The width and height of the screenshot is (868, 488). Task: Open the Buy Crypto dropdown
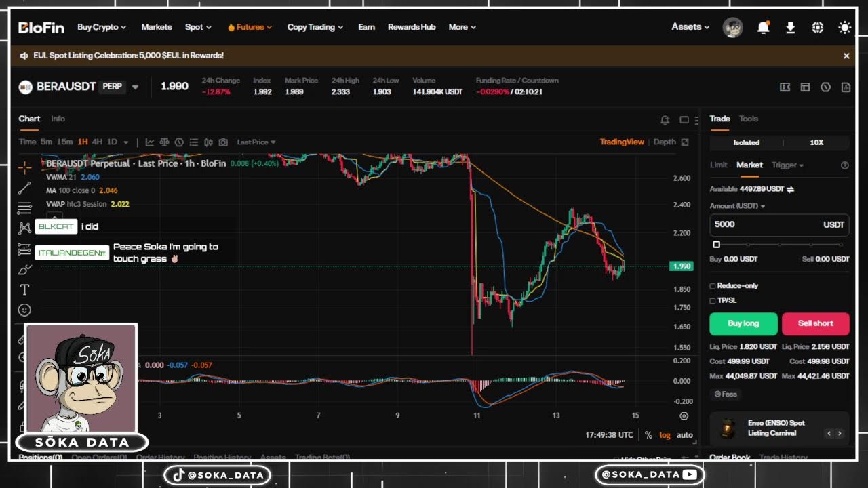pos(102,27)
